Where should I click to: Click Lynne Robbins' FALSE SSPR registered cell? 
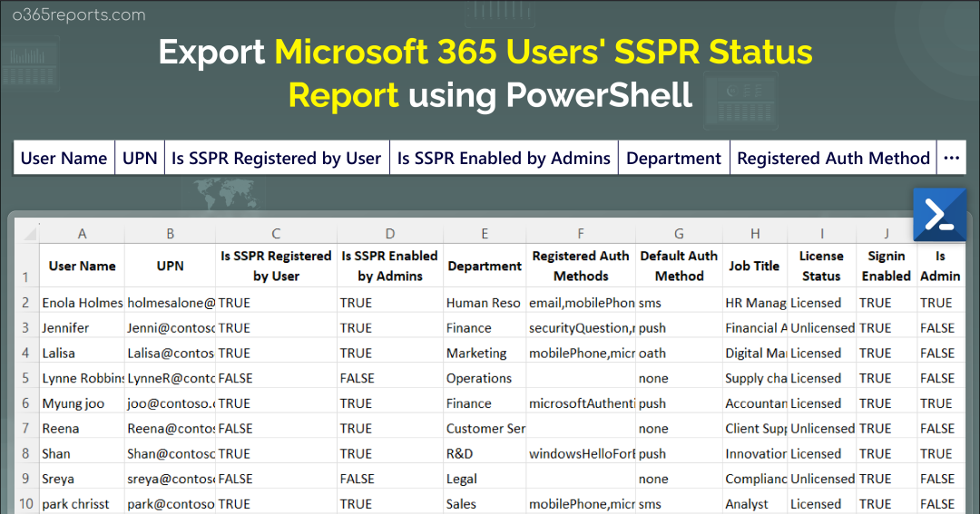click(276, 378)
